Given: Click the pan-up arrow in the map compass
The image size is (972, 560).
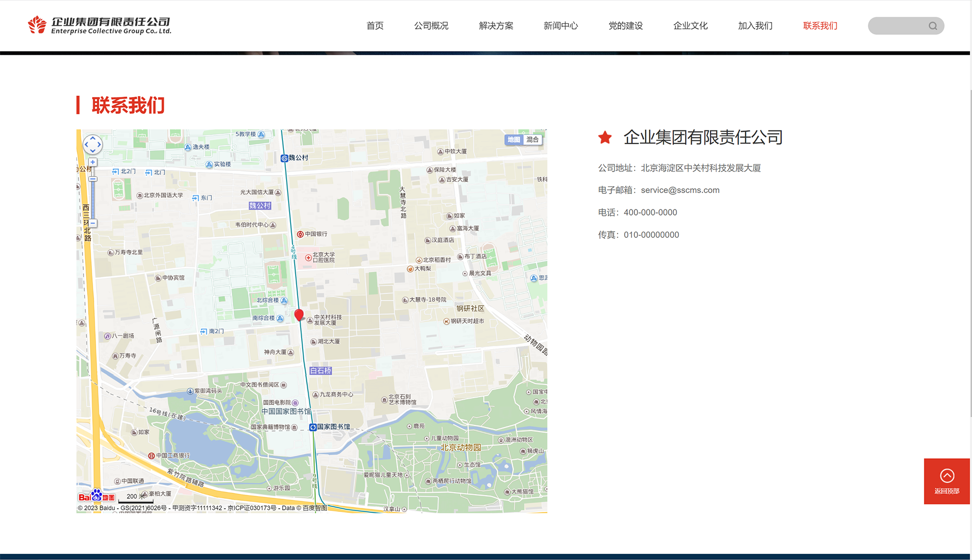Looking at the screenshot, I should pyautogui.click(x=93, y=137).
